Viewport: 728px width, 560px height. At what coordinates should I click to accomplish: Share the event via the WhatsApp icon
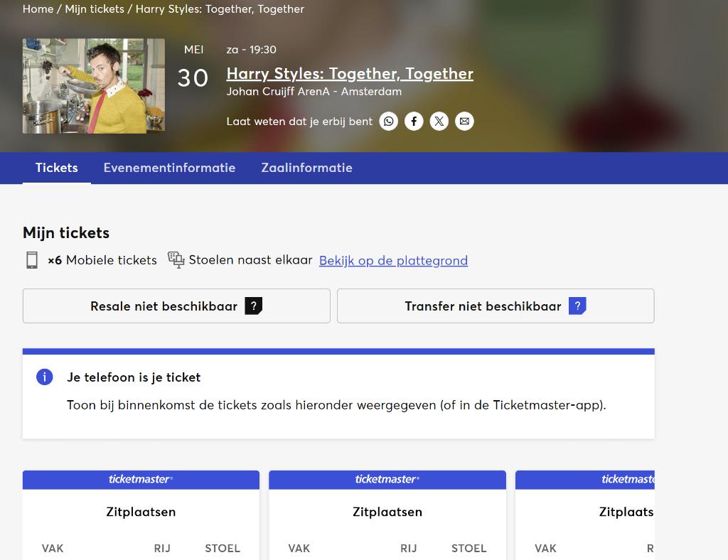pos(389,122)
